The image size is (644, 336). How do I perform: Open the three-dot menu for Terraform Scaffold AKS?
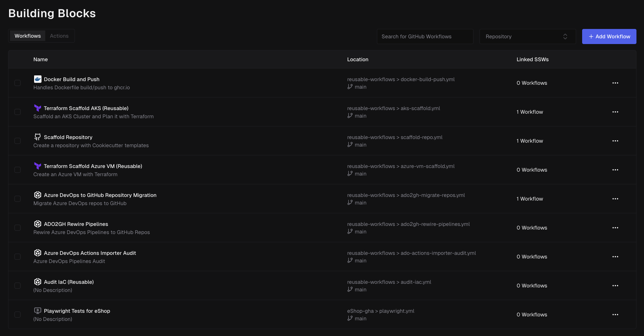[x=616, y=112]
